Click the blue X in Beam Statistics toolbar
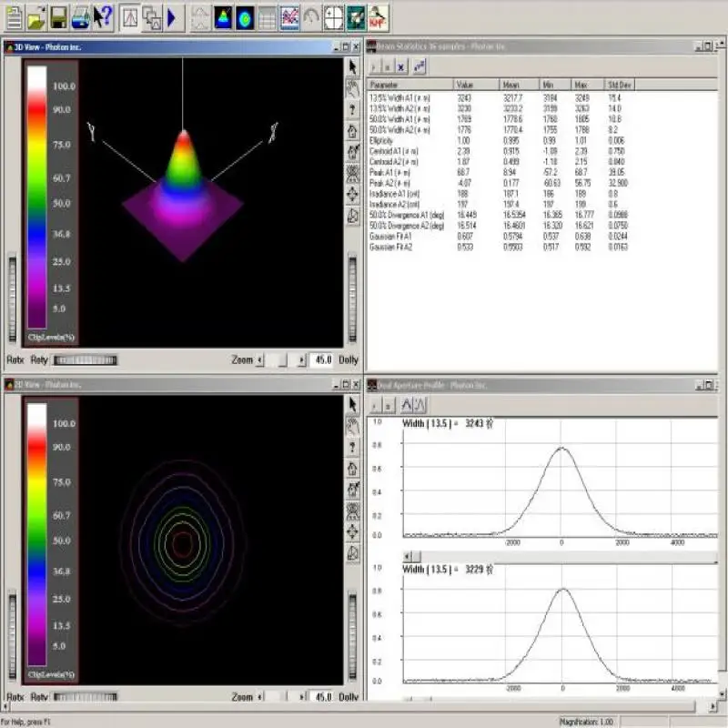The width and height of the screenshot is (728, 728). (401, 66)
